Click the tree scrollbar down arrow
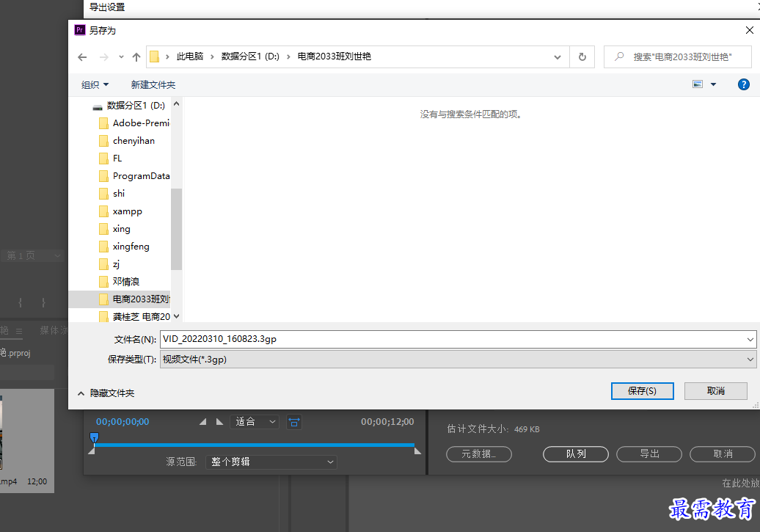The image size is (760, 532). pos(176,316)
